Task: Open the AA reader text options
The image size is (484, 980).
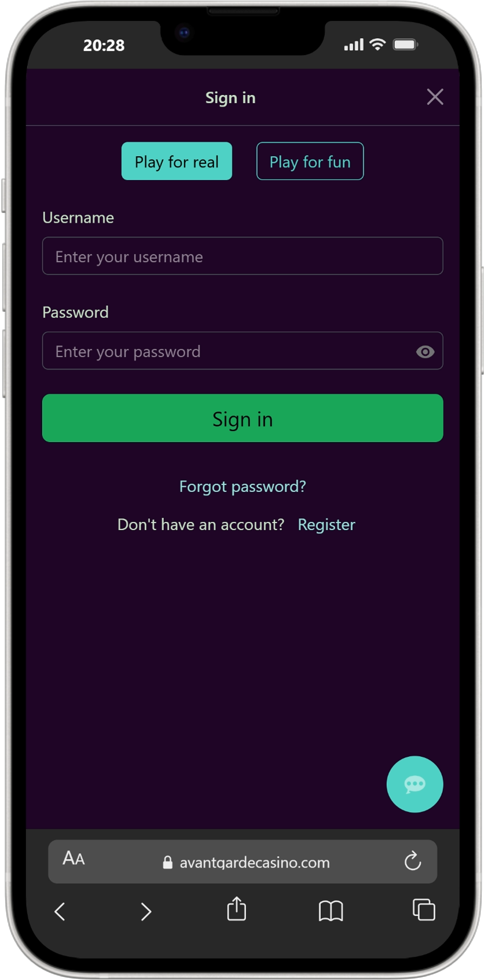Action: (74, 859)
